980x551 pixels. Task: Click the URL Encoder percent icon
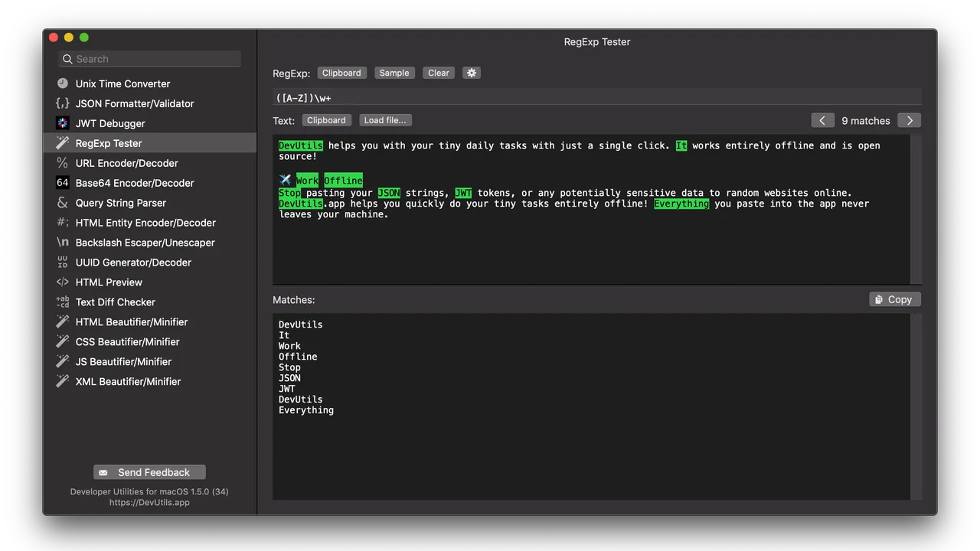click(63, 163)
